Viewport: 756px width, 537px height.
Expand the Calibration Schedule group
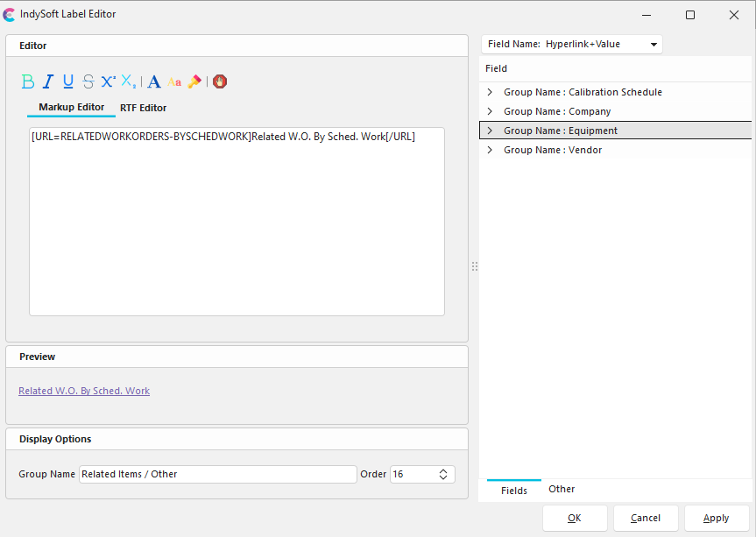490,92
